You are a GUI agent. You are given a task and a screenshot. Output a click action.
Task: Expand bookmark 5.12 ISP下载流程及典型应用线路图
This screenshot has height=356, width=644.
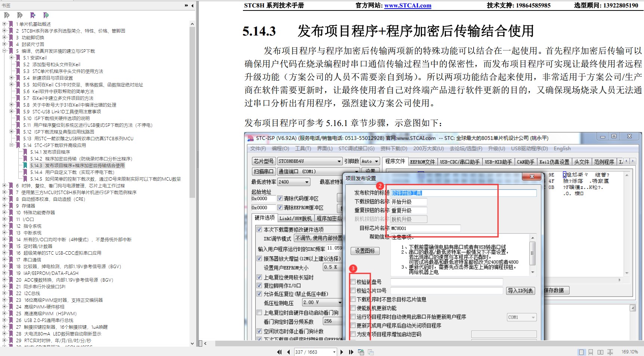12,132
